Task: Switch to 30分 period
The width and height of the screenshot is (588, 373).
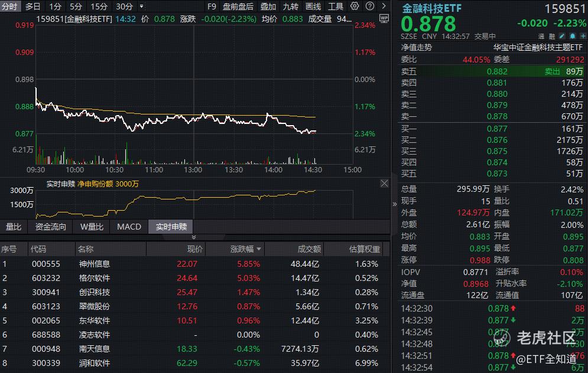Action: (124, 6)
